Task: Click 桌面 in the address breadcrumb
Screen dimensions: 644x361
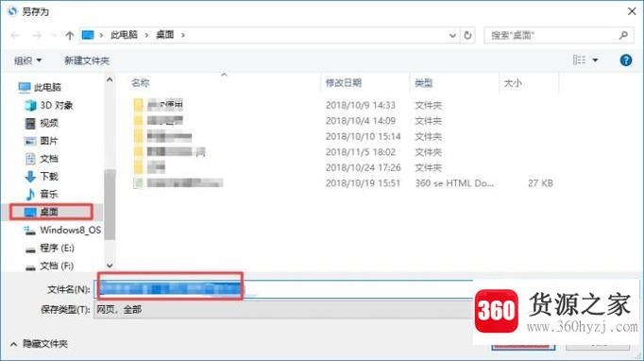Action: pos(165,35)
